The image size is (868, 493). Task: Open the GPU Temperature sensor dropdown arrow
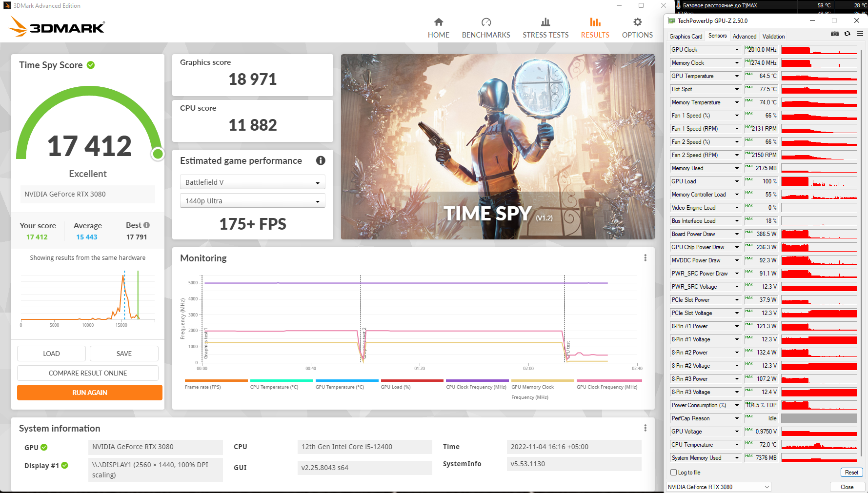[737, 76]
